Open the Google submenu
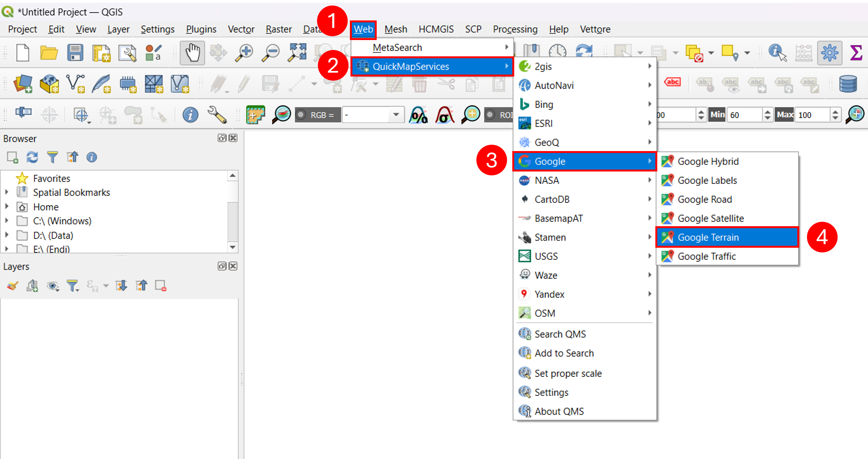 585,162
